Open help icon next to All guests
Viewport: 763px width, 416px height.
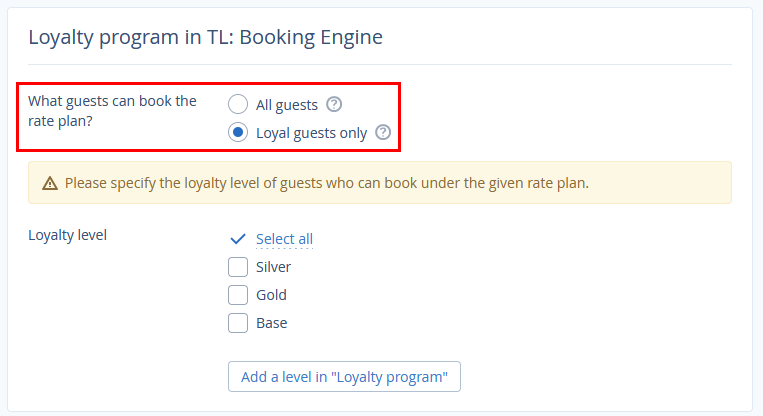pos(334,104)
